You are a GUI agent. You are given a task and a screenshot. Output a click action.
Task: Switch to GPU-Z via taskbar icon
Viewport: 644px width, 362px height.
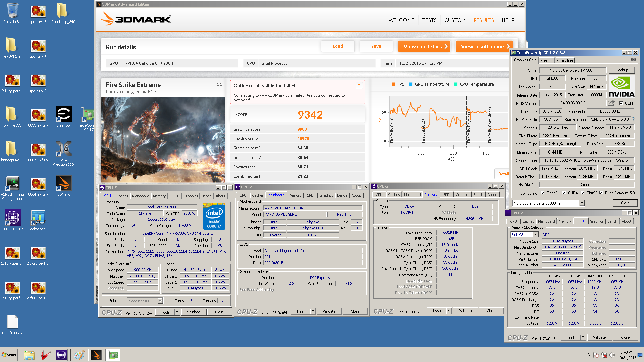coord(113,355)
